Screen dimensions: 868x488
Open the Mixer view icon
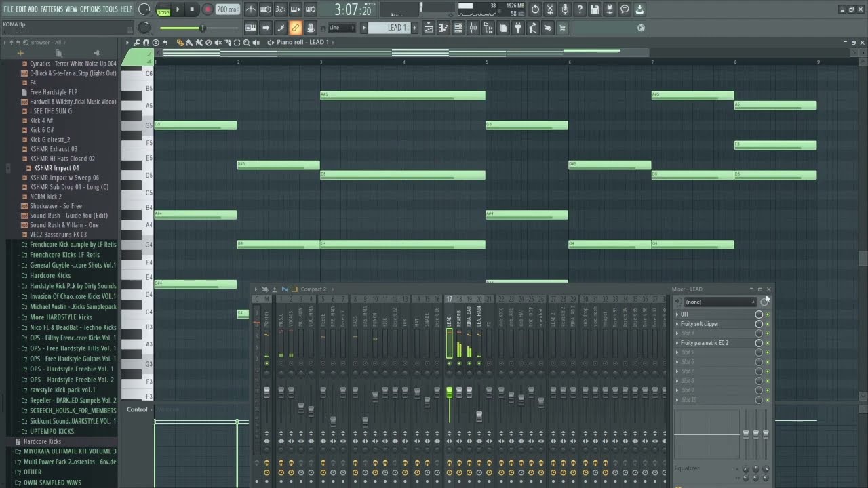[x=473, y=28]
